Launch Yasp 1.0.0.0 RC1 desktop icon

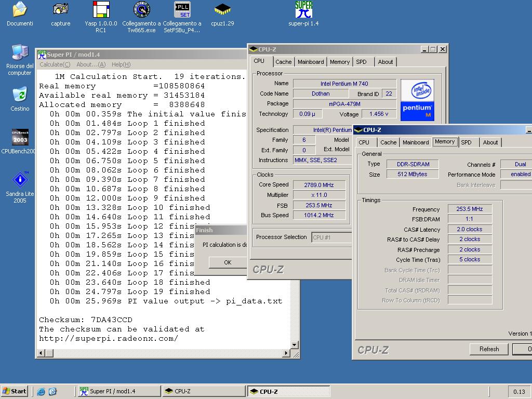point(101,9)
